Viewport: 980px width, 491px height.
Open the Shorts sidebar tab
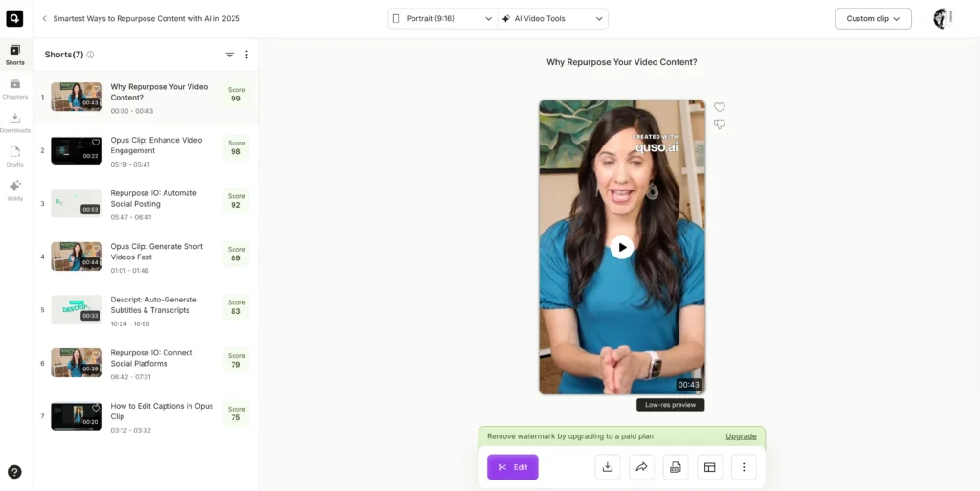(x=15, y=55)
